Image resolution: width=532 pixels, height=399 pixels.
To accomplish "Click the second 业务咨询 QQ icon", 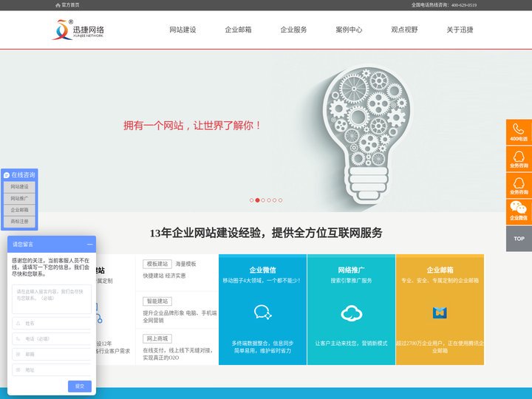I will 519,185.
